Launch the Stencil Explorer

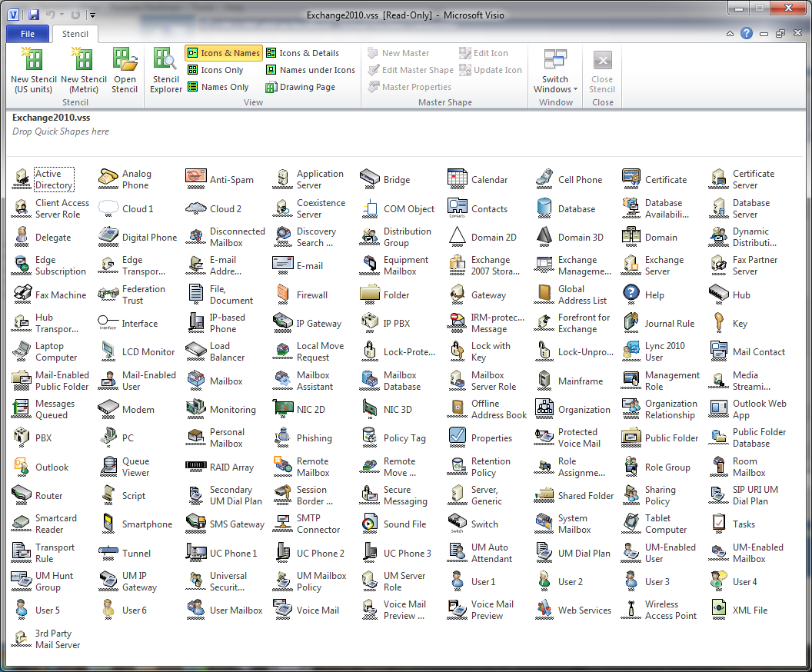pos(166,71)
